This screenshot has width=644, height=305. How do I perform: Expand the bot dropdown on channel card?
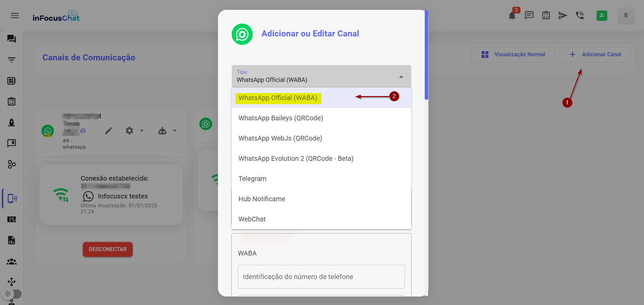coord(167,131)
